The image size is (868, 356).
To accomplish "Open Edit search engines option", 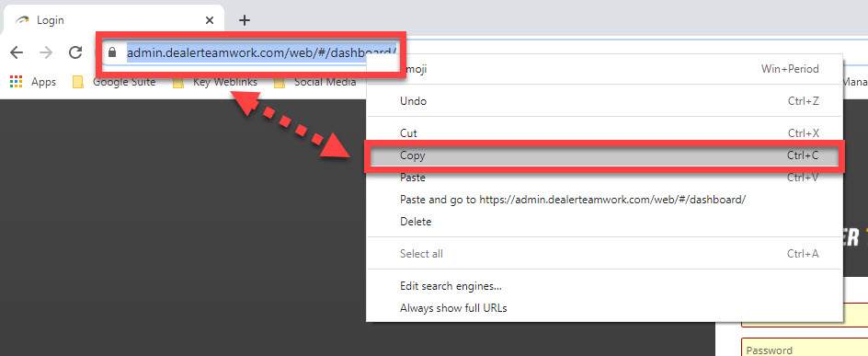I will [604, 286].
